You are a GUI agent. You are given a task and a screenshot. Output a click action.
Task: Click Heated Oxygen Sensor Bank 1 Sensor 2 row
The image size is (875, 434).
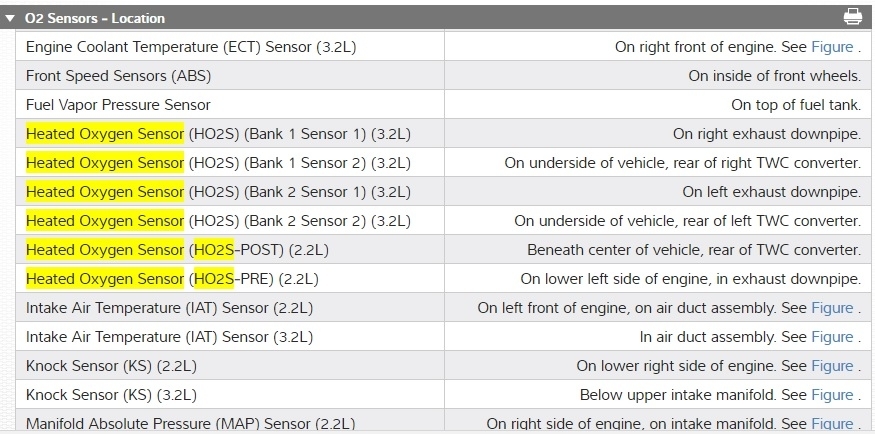pos(218,163)
